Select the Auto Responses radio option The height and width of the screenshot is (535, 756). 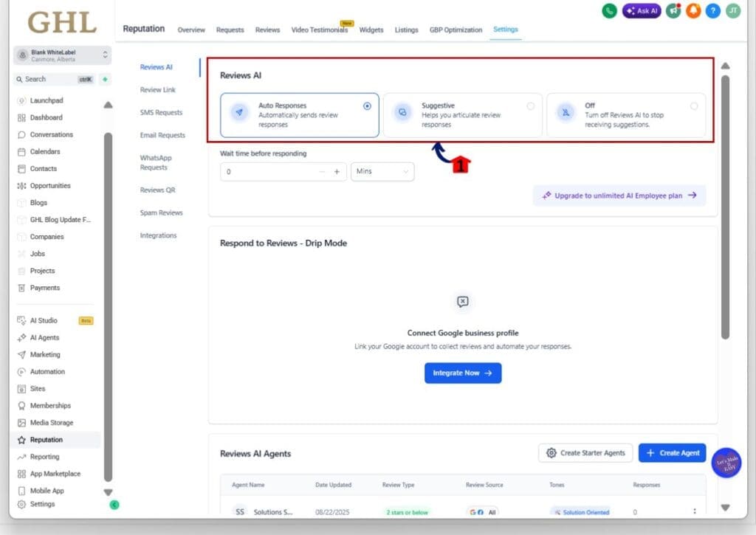tap(367, 106)
